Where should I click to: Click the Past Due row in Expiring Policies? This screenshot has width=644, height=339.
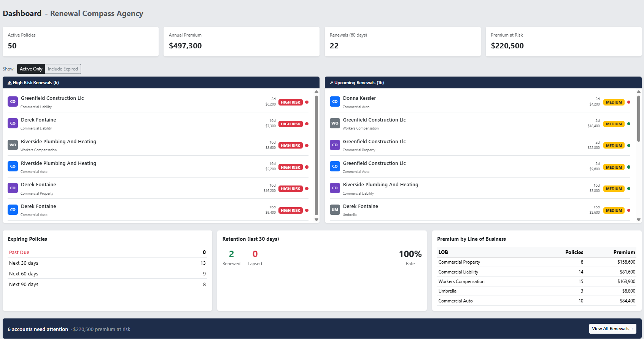click(x=107, y=252)
